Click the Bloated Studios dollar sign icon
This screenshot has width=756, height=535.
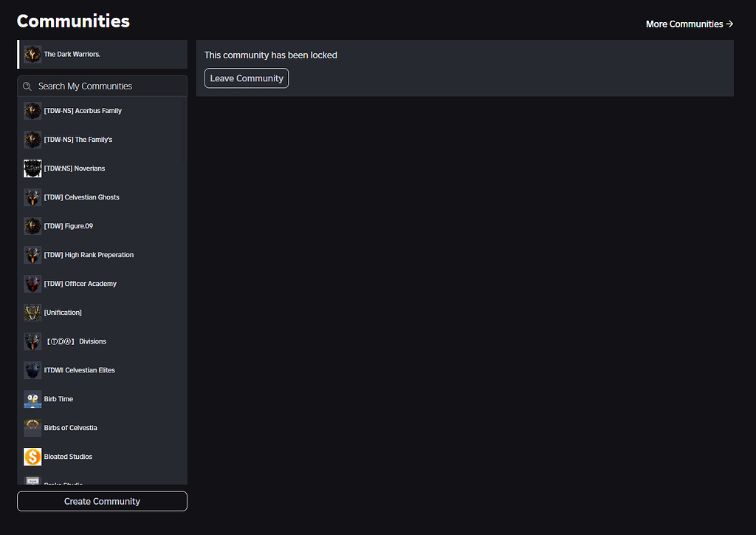[x=32, y=457]
